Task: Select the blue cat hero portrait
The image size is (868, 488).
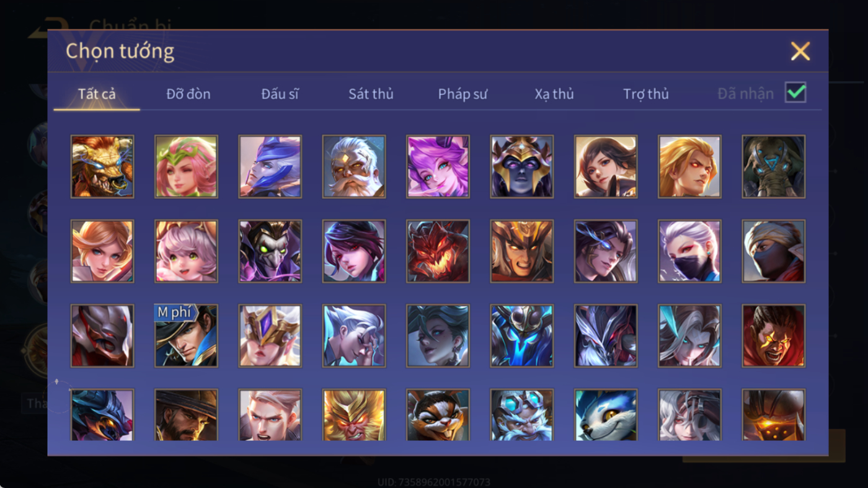Action: tap(606, 415)
